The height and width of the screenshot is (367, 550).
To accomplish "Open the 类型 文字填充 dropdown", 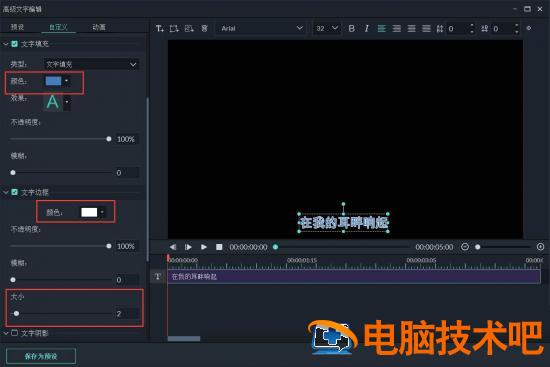I will point(91,64).
